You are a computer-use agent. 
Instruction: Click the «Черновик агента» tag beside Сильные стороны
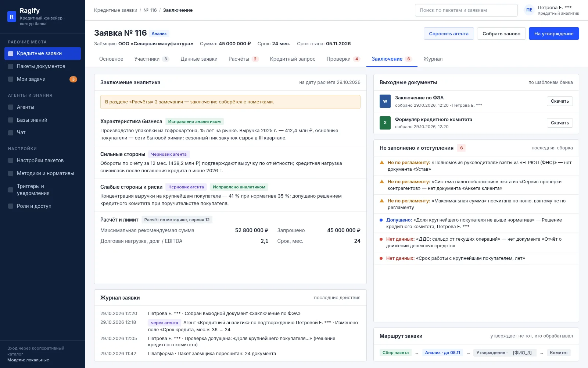coord(169,154)
